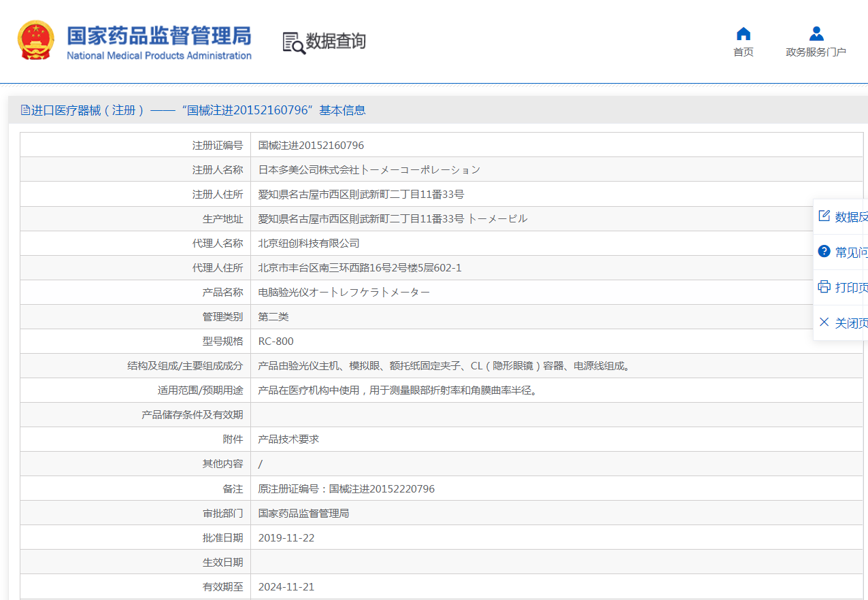
Task: Open the 首页 home icon
Action: tap(744, 34)
